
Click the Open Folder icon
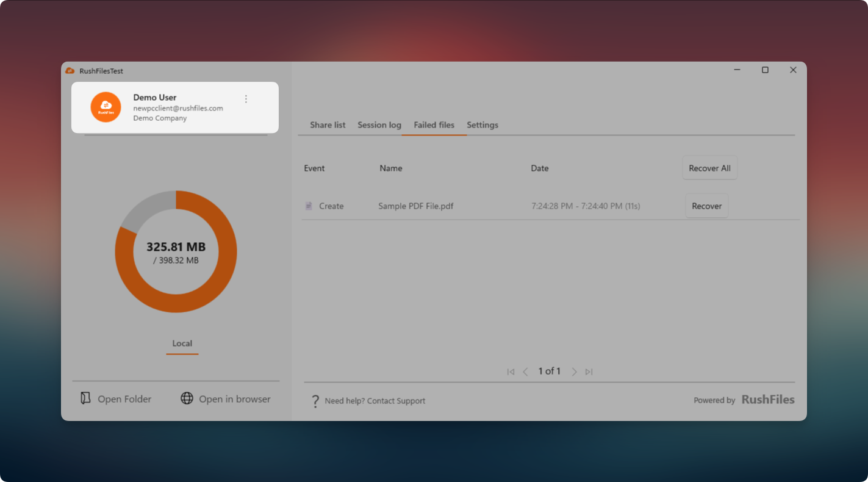tap(85, 398)
